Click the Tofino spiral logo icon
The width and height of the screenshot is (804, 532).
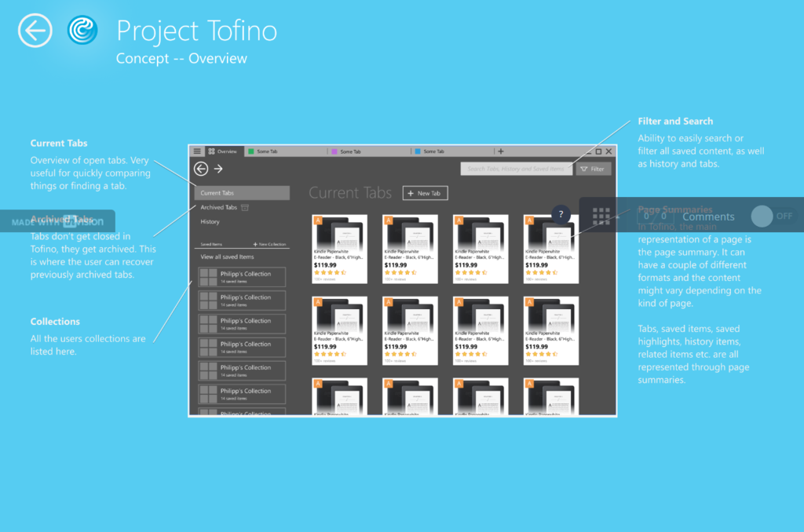[82, 31]
